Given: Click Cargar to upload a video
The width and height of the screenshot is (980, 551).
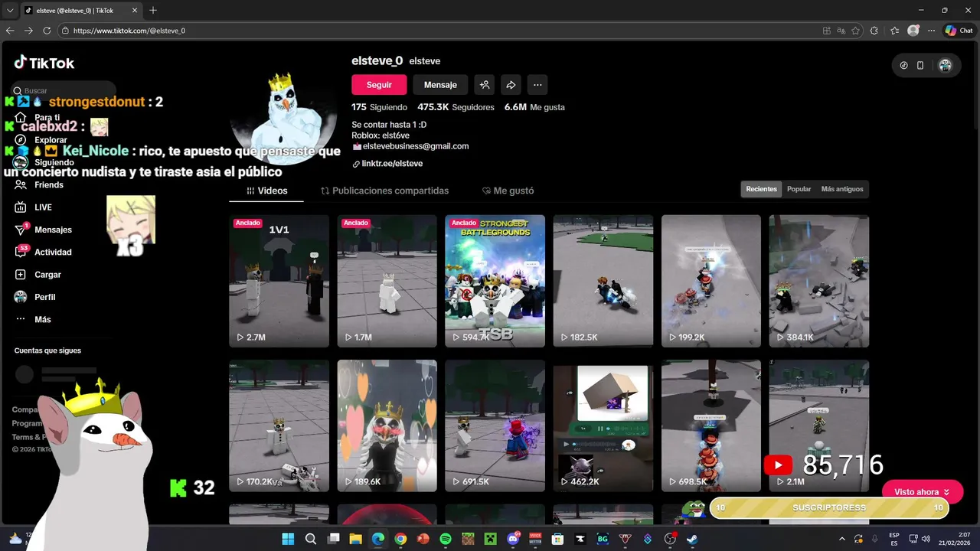Looking at the screenshot, I should tap(38, 275).
